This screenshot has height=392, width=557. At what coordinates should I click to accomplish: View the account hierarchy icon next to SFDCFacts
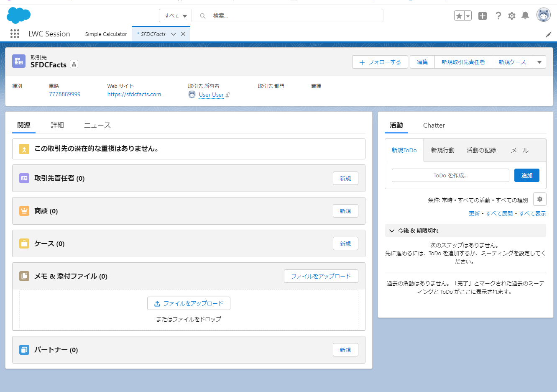pos(74,64)
